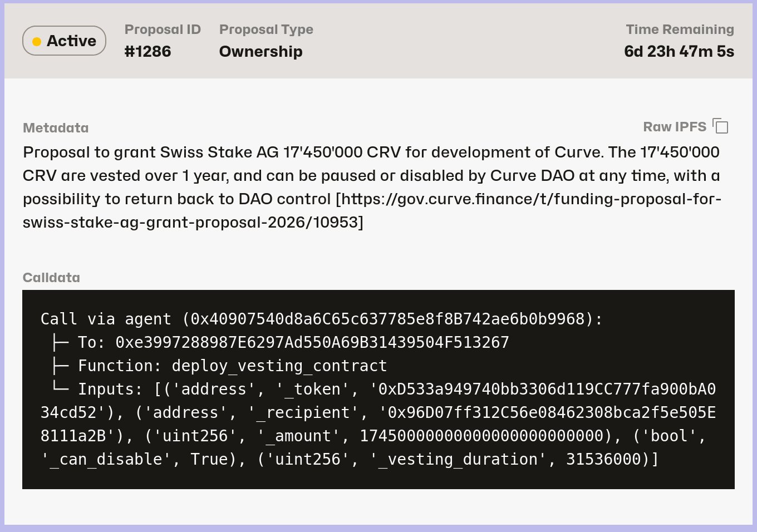
Task: Click the Ownership proposal type label
Action: coord(260,51)
